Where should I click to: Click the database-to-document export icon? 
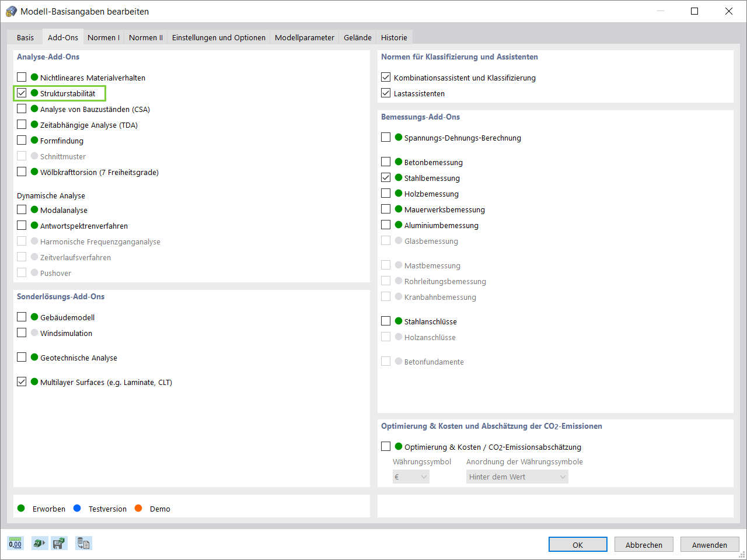83,544
